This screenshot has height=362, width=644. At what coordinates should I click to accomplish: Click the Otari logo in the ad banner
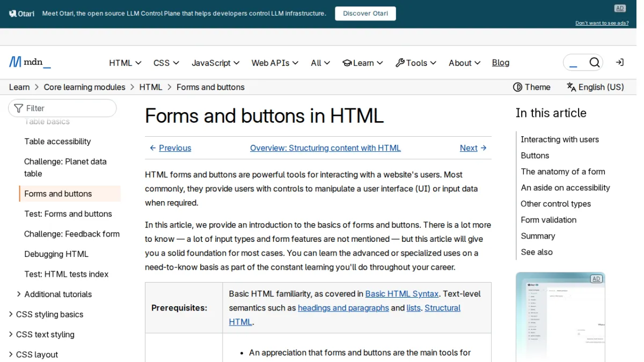(22, 13)
